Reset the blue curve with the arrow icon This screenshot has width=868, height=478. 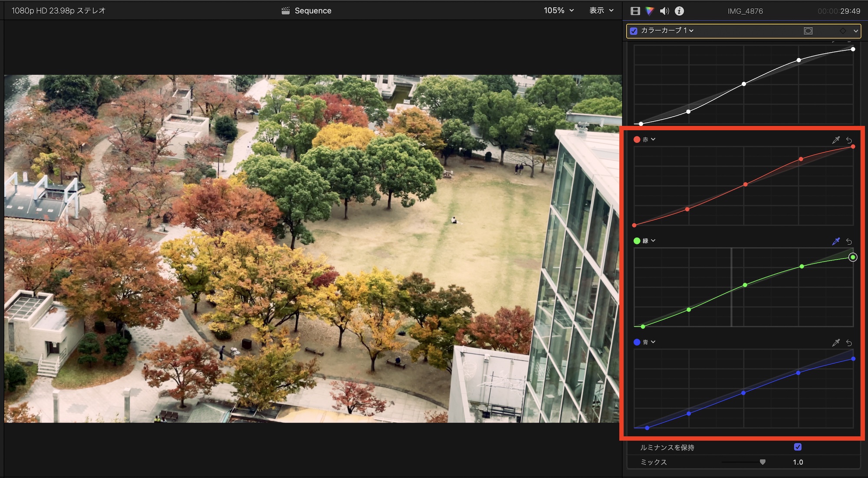coord(849,343)
